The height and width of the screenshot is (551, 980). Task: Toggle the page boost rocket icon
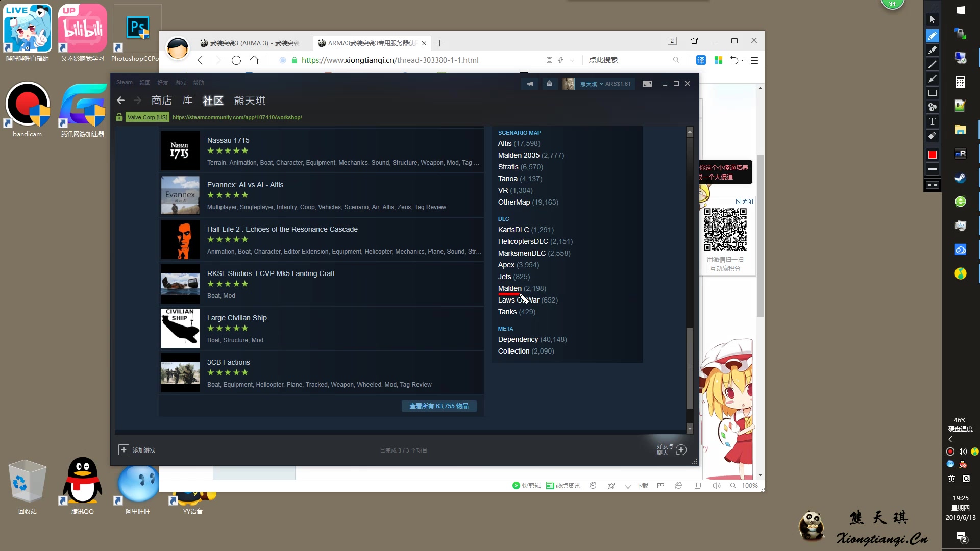(x=610, y=486)
